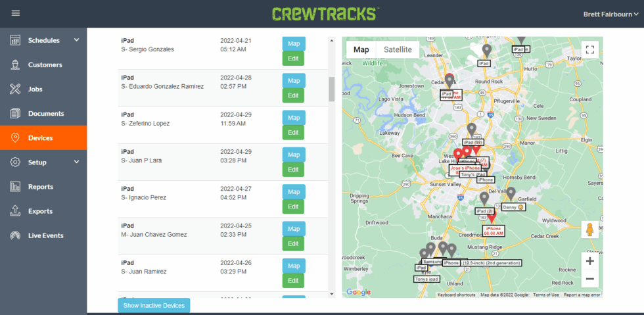Viewport: 644px width, 315px height.
Task: Toggle fullscreen map view
Action: click(x=589, y=50)
